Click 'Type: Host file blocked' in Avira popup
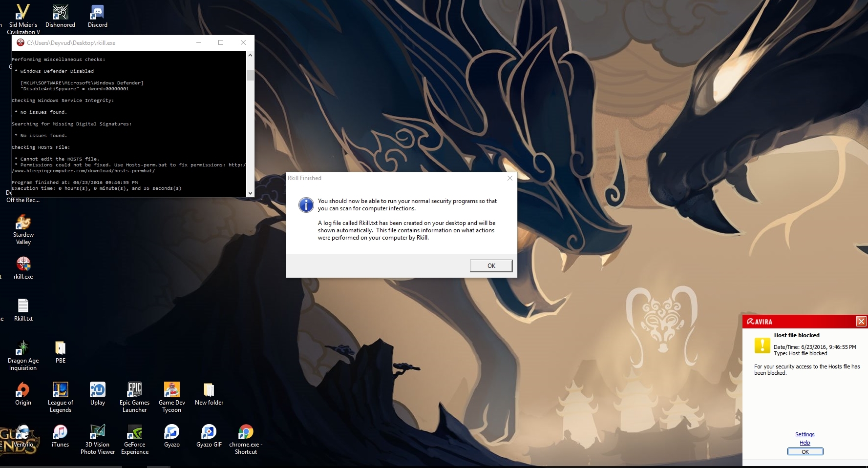Viewport: 868px width, 468px height. coord(801,353)
